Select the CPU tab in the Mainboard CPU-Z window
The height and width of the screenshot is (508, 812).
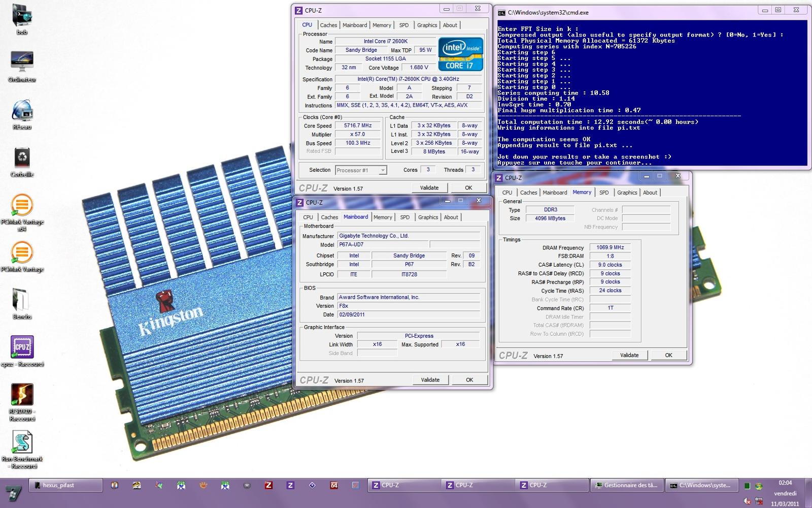point(308,217)
